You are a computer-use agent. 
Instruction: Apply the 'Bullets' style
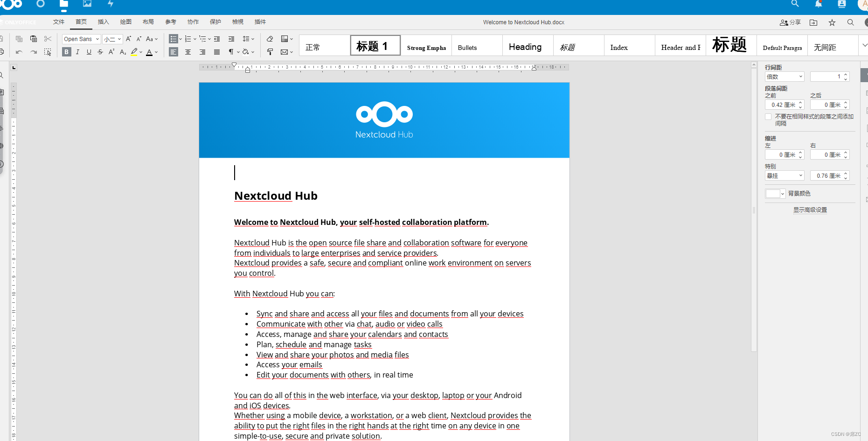477,45
